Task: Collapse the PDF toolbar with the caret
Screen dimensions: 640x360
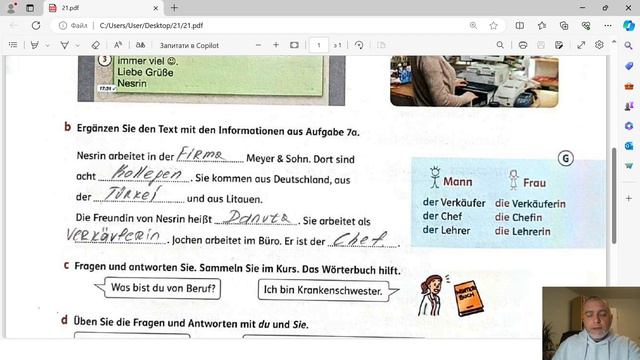Action: coord(613,42)
